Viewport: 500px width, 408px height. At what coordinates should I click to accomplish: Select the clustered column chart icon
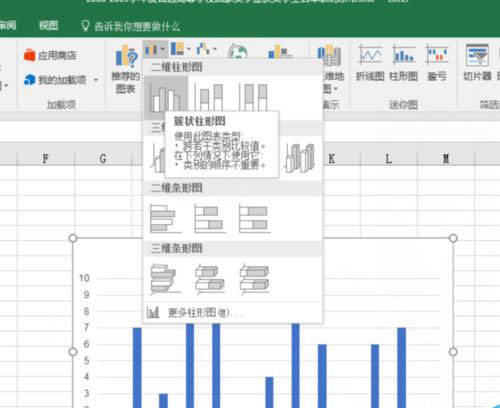(166, 97)
